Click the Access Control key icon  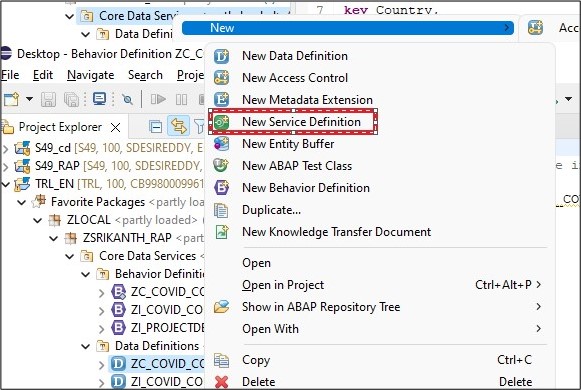221,78
